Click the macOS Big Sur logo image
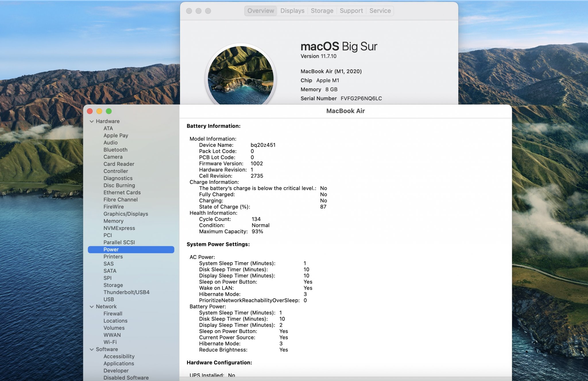 tap(241, 75)
